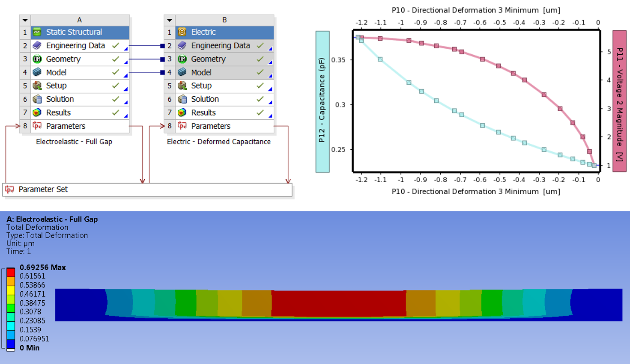Click Solution icon in system A
630x364 pixels.
37,99
